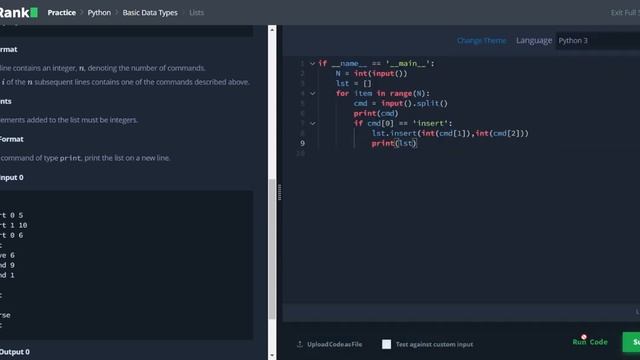Click line number 9 in the gutter
This screenshot has height=360, width=640.
point(302,143)
